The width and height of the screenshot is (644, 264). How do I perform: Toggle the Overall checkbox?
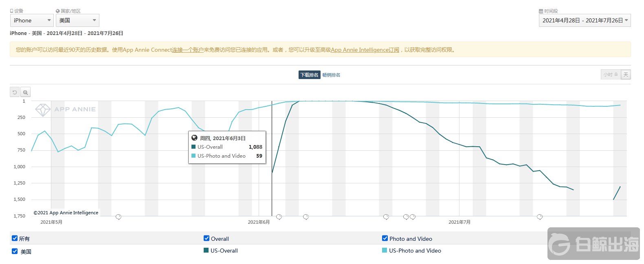[x=207, y=238]
